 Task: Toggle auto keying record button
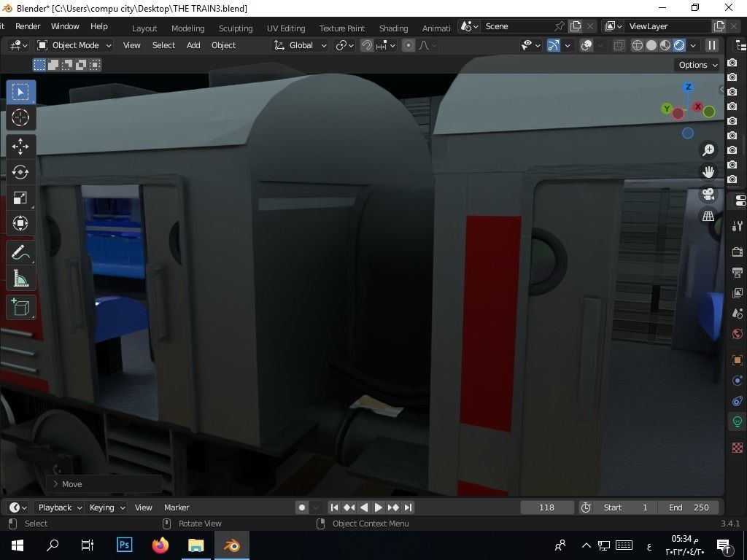tap(301, 507)
